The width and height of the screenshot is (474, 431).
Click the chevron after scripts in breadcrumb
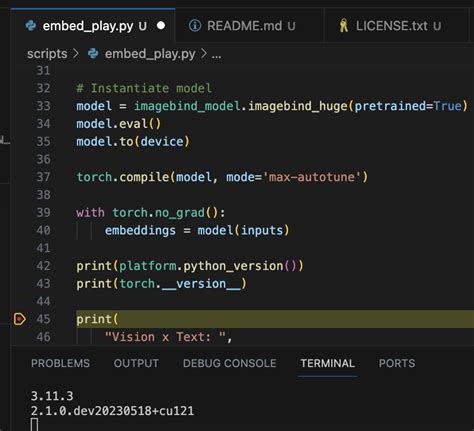(x=76, y=54)
